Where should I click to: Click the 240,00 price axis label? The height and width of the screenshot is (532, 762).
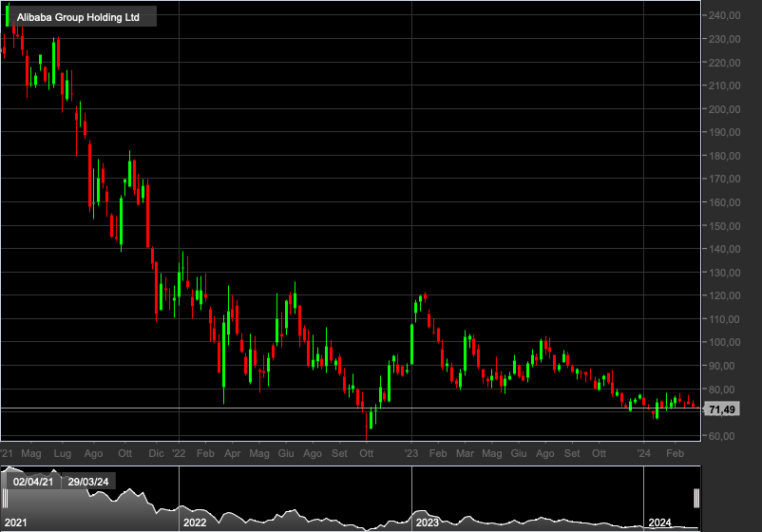pyautogui.click(x=724, y=15)
